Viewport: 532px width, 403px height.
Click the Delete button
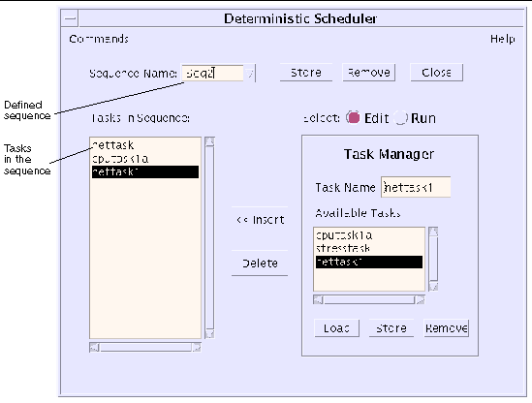pos(260,263)
